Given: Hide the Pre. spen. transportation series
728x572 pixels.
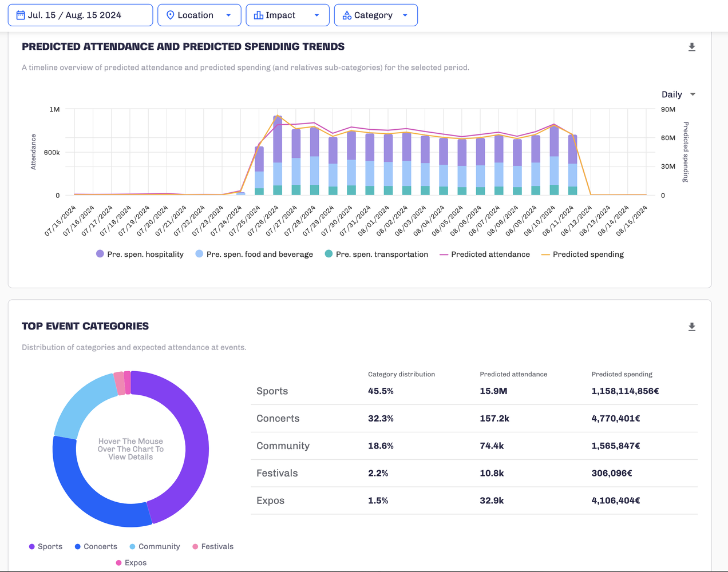Looking at the screenshot, I should point(381,254).
